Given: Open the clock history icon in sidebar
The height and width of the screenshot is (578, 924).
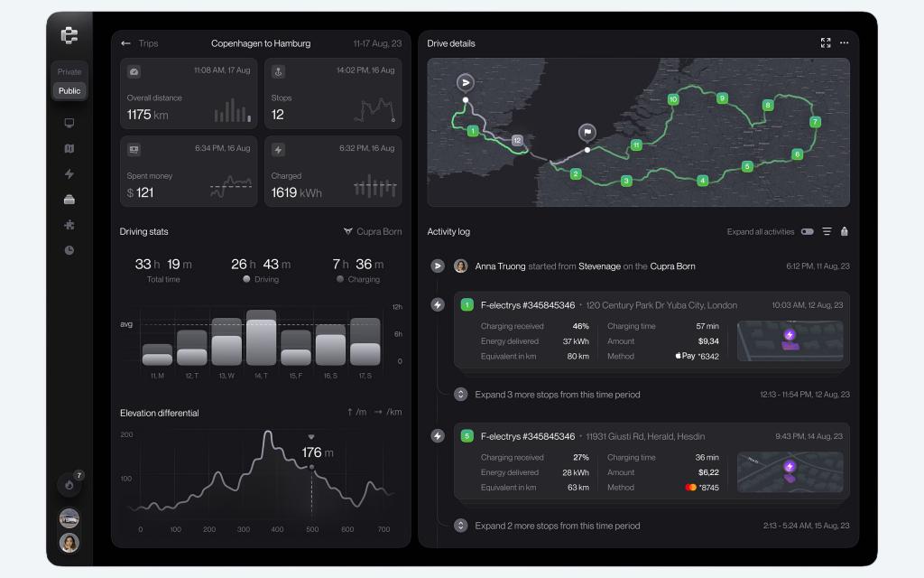Looking at the screenshot, I should (x=69, y=250).
